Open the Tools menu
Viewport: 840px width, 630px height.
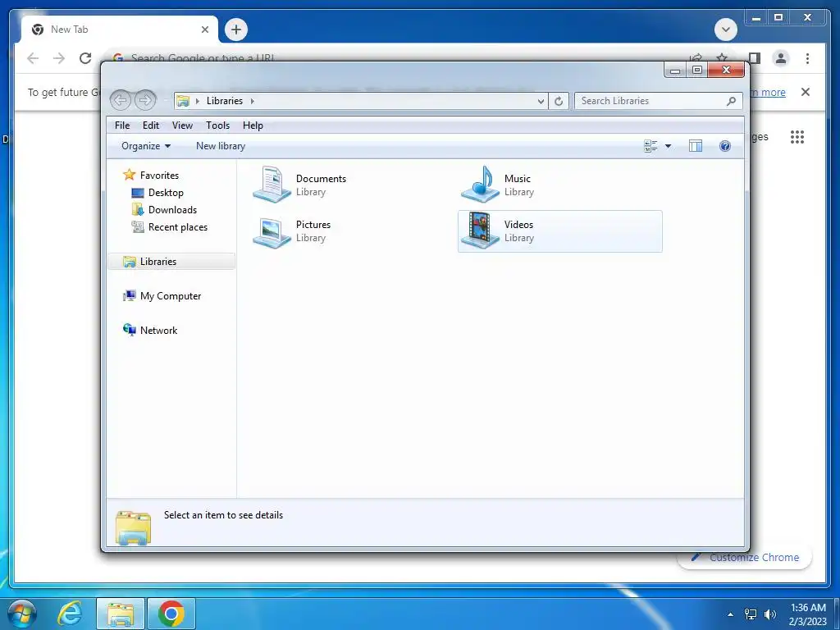tap(217, 126)
